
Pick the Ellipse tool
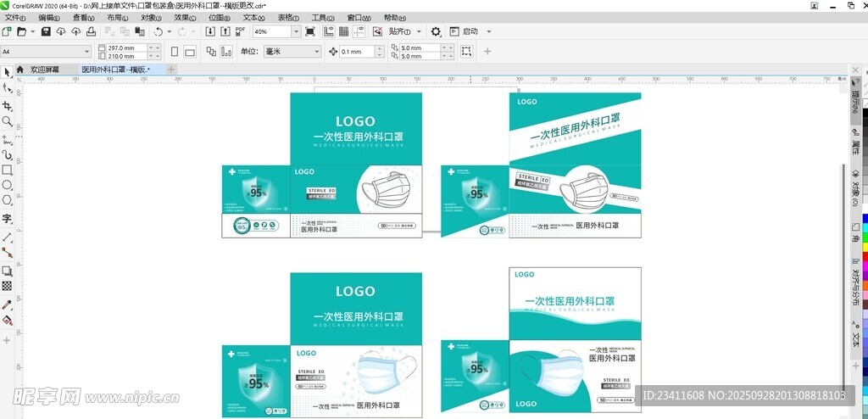(x=7, y=184)
